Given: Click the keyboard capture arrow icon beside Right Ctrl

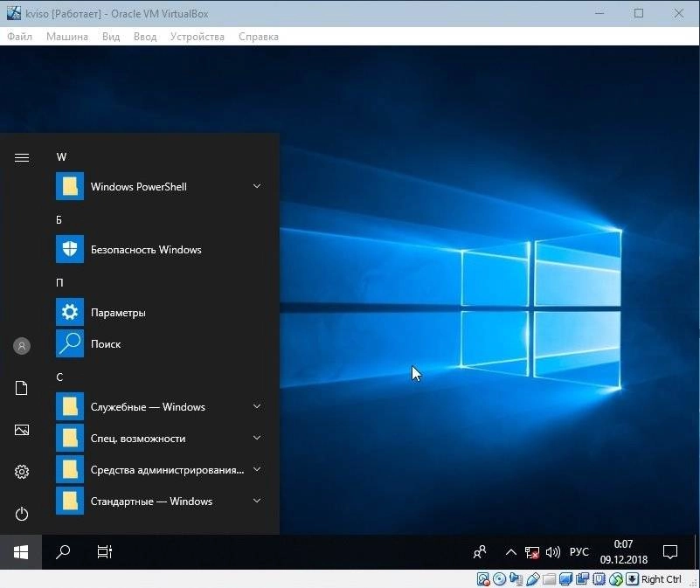Looking at the screenshot, I should pyautogui.click(x=632, y=579).
